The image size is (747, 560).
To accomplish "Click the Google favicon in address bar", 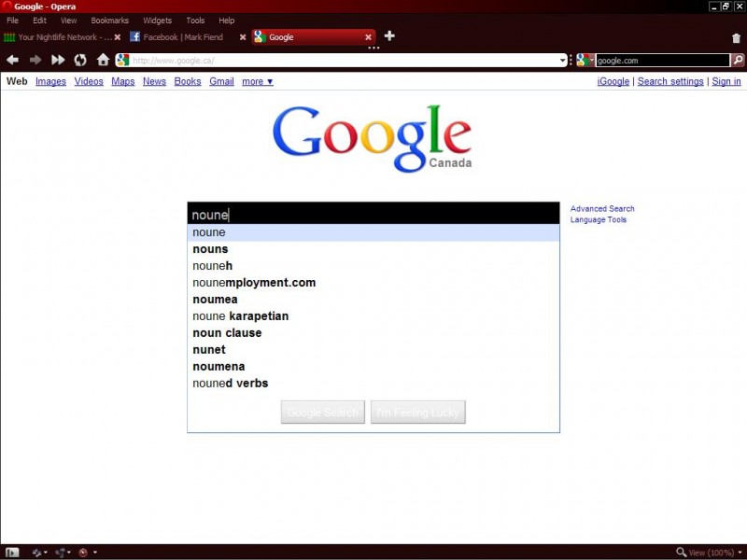I will click(123, 60).
